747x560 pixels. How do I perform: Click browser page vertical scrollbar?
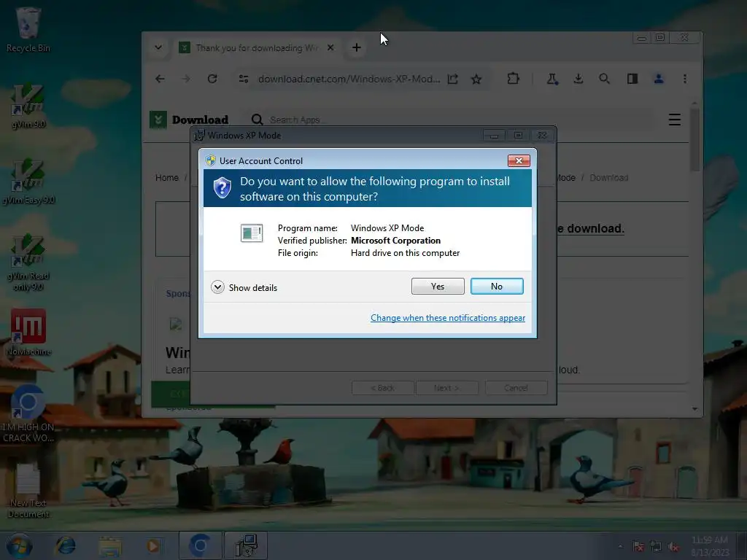[694, 141]
